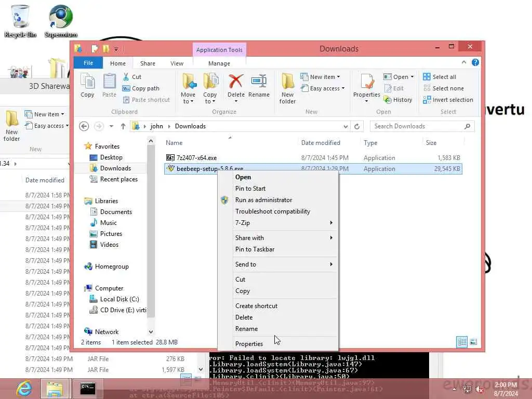Open the Easy access dropdown in Downloads ribbon
This screenshot has height=399, width=532.
tap(323, 88)
